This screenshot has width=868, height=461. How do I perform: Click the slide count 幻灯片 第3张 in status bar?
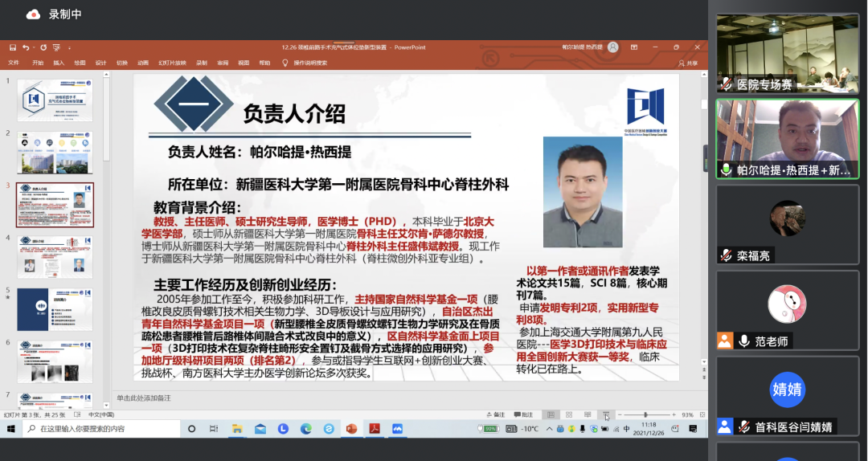pos(35,414)
